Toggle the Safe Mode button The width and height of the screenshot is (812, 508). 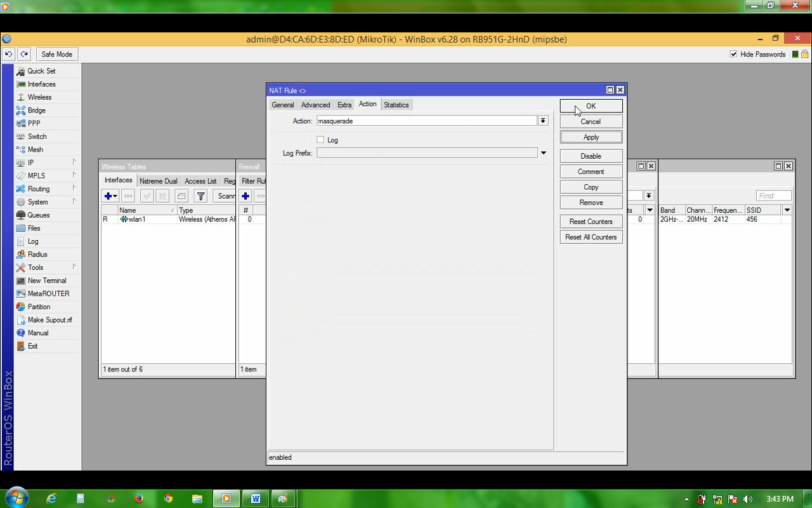click(x=57, y=55)
